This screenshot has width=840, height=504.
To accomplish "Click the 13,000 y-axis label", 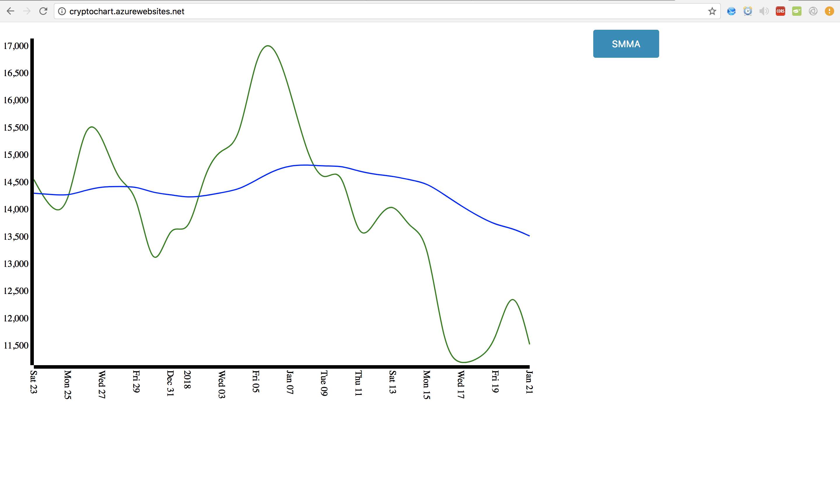I will point(16,264).
